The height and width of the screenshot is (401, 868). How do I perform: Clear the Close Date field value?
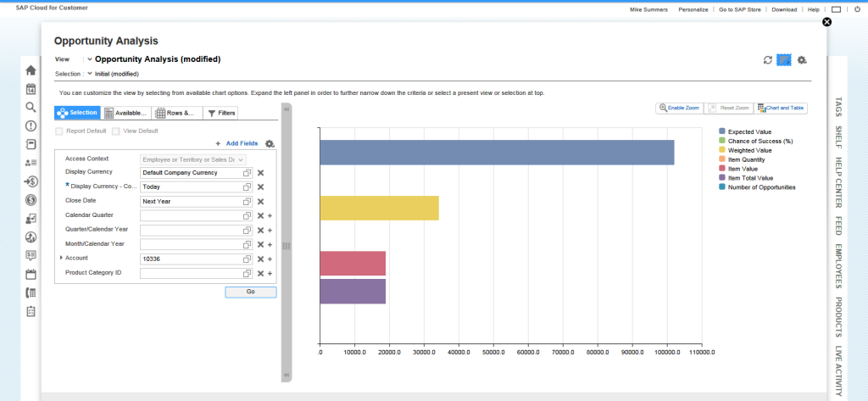[260, 202]
